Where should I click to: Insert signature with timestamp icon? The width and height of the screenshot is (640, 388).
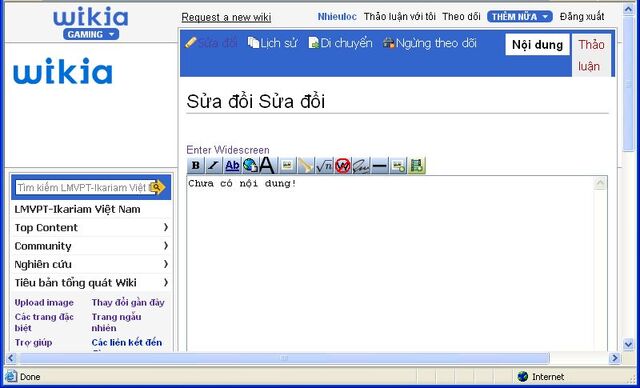pos(361,166)
